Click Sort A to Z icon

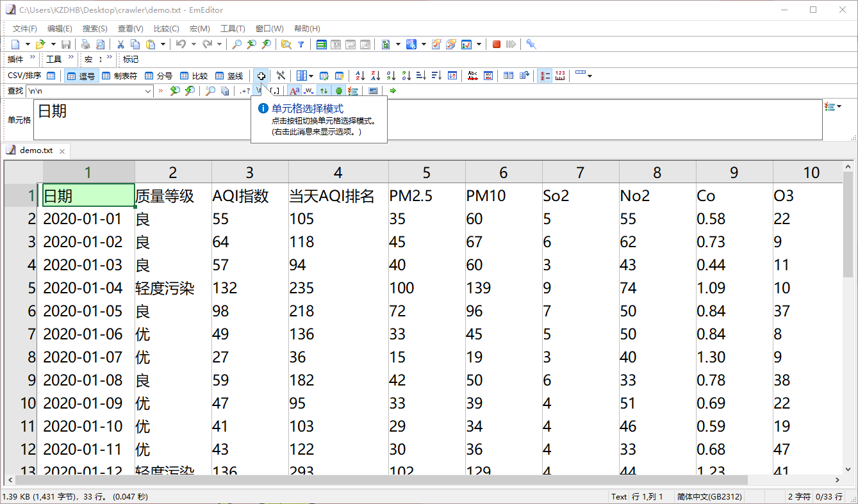[360, 76]
